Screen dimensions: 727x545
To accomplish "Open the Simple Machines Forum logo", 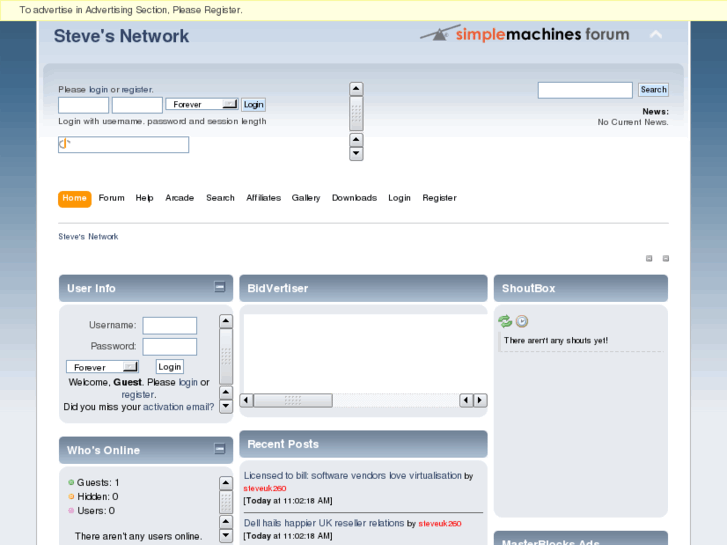I will coord(525,33).
